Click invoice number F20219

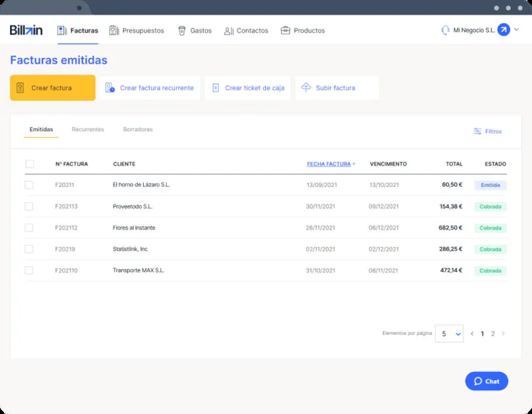tap(65, 249)
